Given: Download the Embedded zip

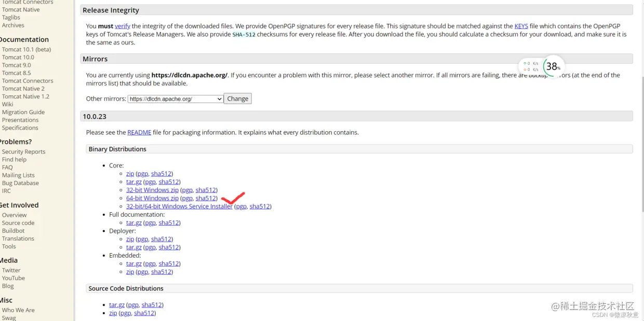Looking at the screenshot, I should point(130,272).
